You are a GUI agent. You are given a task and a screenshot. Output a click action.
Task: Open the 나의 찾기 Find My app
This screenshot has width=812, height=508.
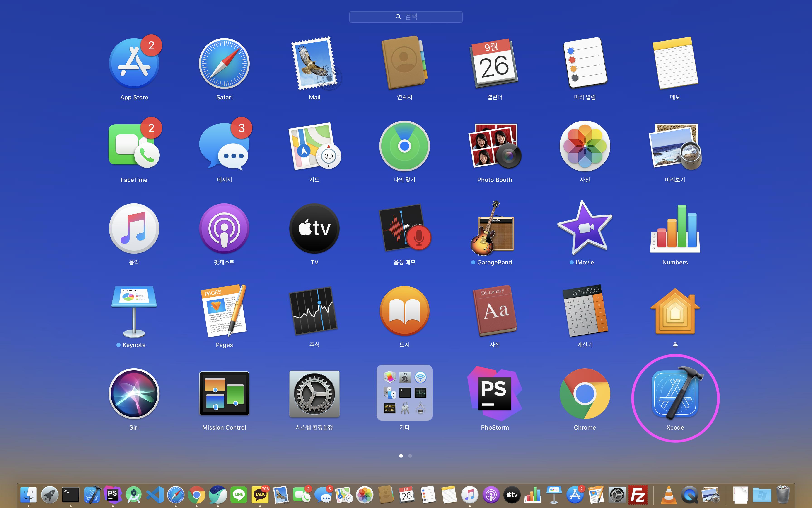tap(405, 146)
